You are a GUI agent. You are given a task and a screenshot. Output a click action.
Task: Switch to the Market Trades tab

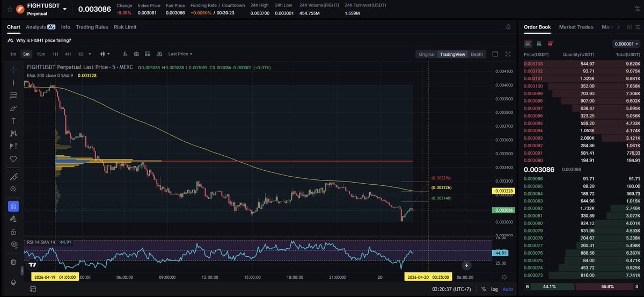pyautogui.click(x=577, y=27)
